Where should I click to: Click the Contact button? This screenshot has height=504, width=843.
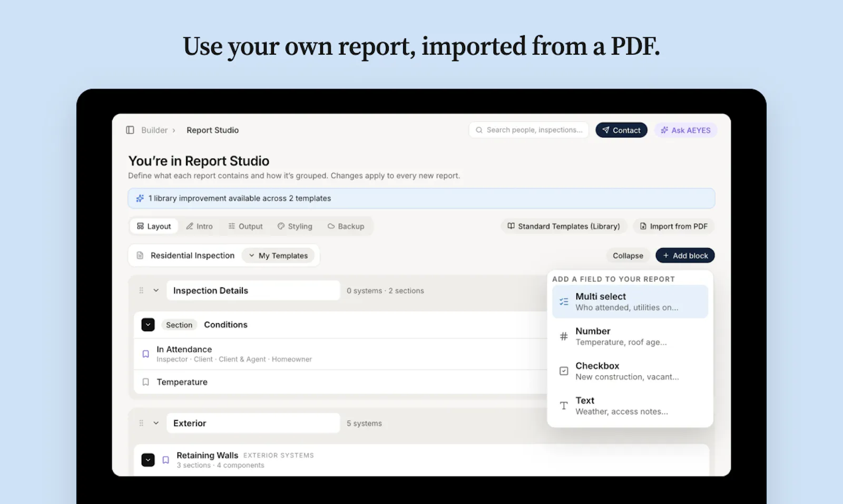click(x=621, y=130)
